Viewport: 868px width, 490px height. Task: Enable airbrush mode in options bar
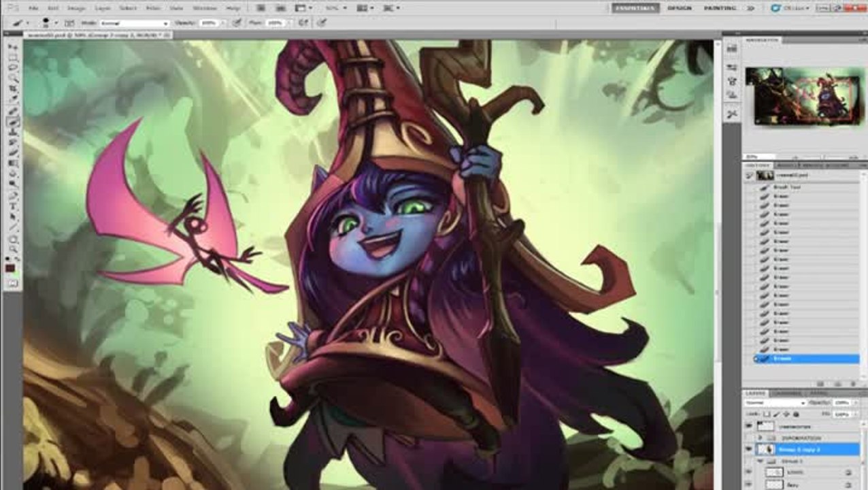[302, 22]
